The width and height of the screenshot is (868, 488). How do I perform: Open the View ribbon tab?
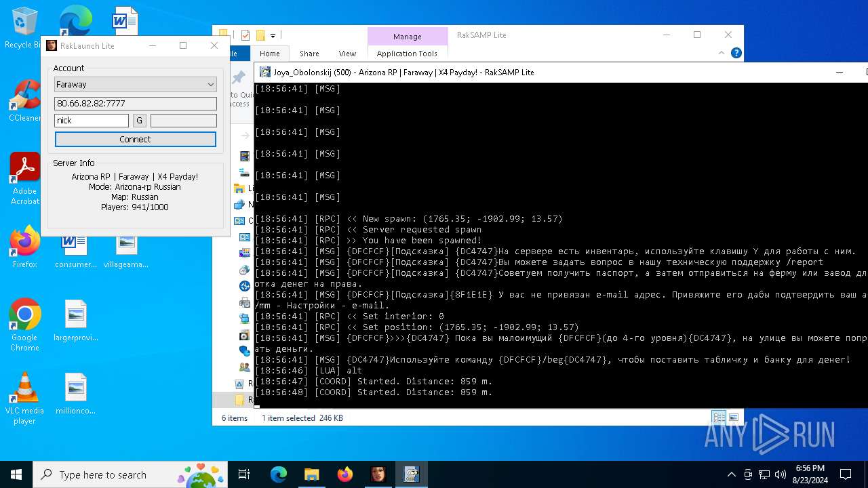347,54
